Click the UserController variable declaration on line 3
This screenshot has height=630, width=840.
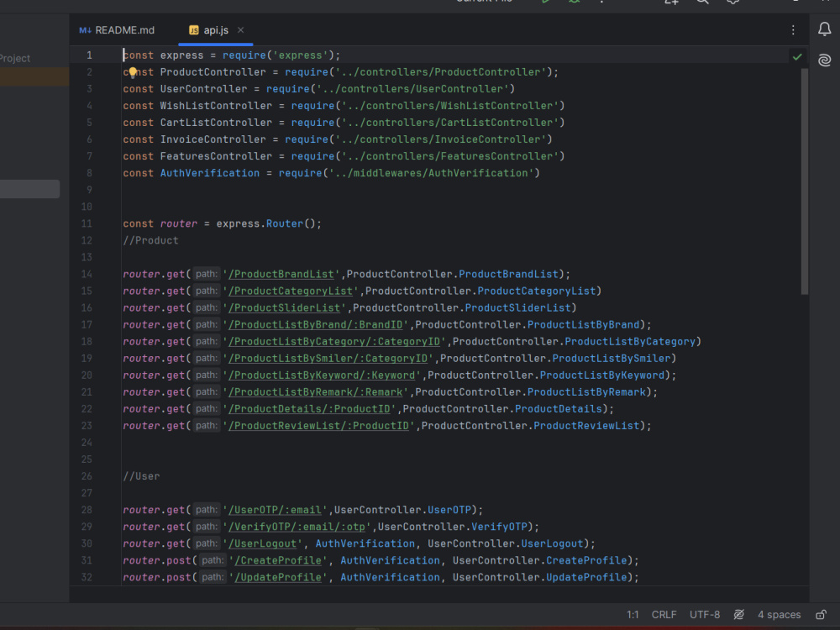pyautogui.click(x=203, y=89)
